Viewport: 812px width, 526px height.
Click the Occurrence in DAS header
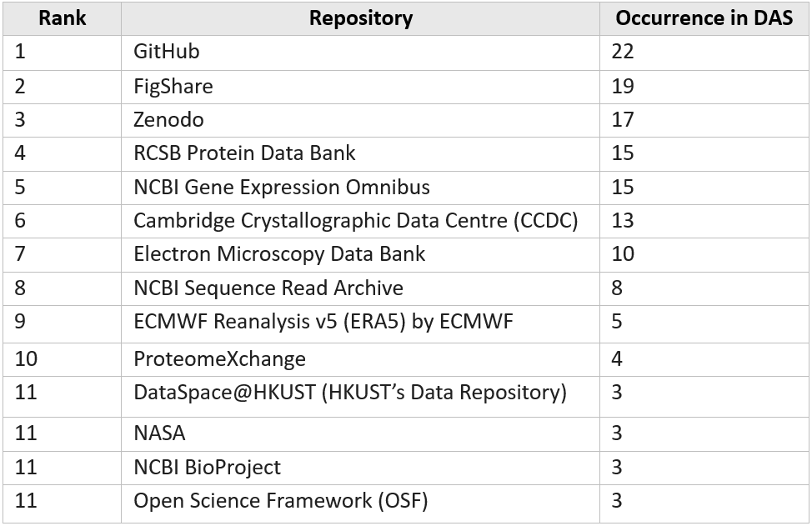coord(702,18)
